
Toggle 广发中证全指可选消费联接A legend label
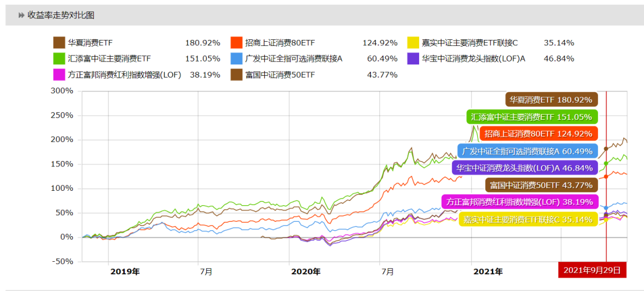[293, 58]
